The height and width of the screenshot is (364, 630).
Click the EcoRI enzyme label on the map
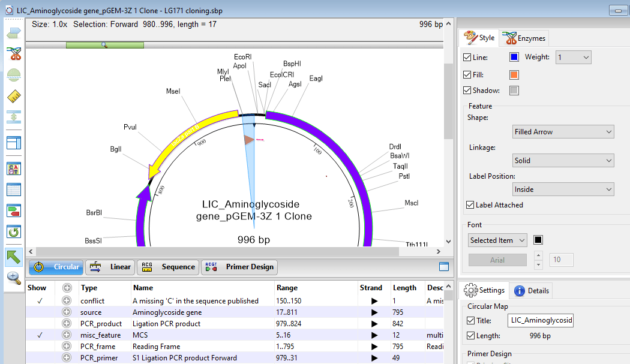click(x=242, y=57)
